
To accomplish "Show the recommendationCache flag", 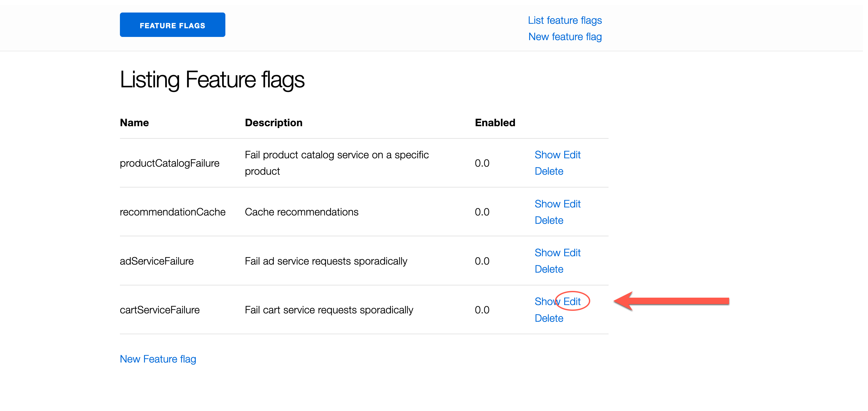I will point(547,204).
